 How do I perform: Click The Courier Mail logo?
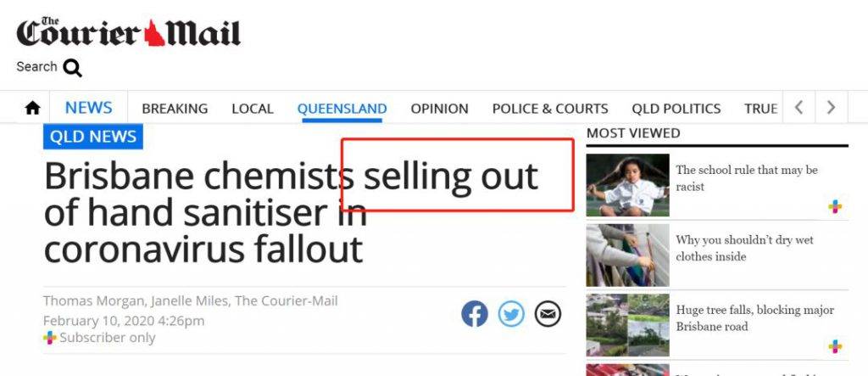click(129, 32)
